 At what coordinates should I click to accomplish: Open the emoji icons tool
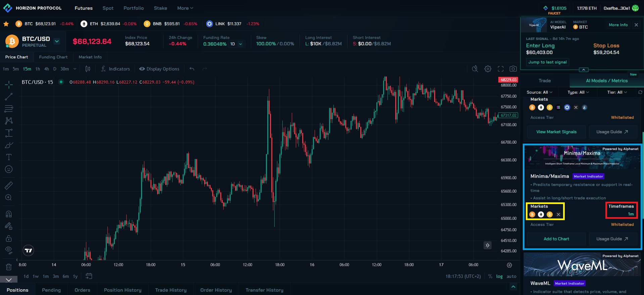(x=9, y=169)
